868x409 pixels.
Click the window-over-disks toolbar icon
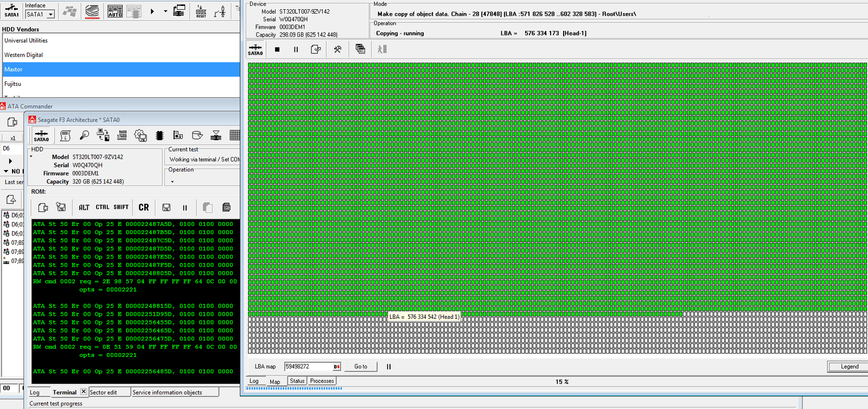179,11
